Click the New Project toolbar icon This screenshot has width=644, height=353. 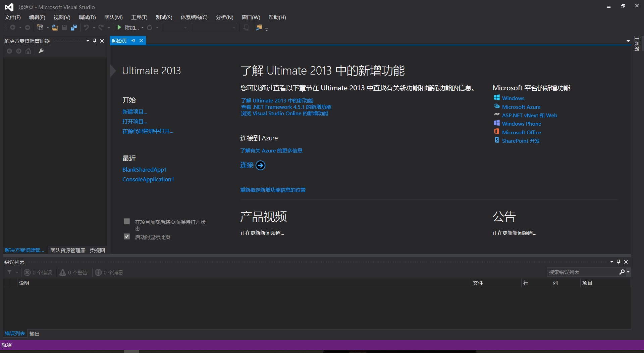[x=40, y=28]
